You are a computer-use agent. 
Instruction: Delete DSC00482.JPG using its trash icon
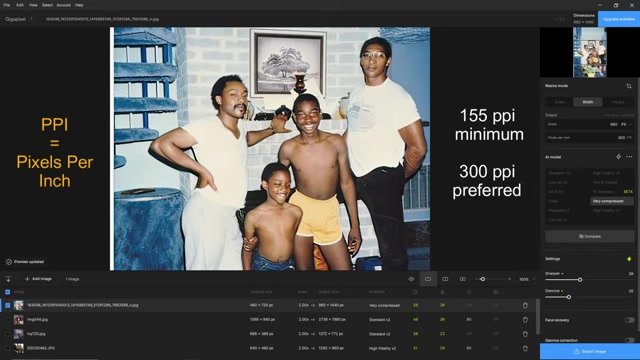tap(525, 348)
